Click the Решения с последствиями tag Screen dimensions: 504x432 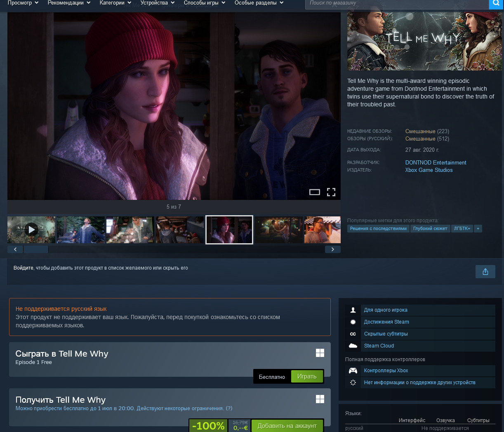378,228
